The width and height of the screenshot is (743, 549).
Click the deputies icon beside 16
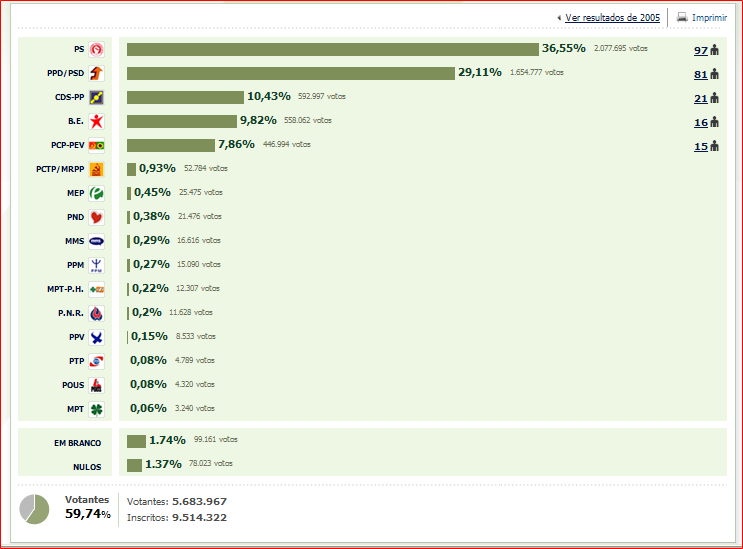point(715,122)
